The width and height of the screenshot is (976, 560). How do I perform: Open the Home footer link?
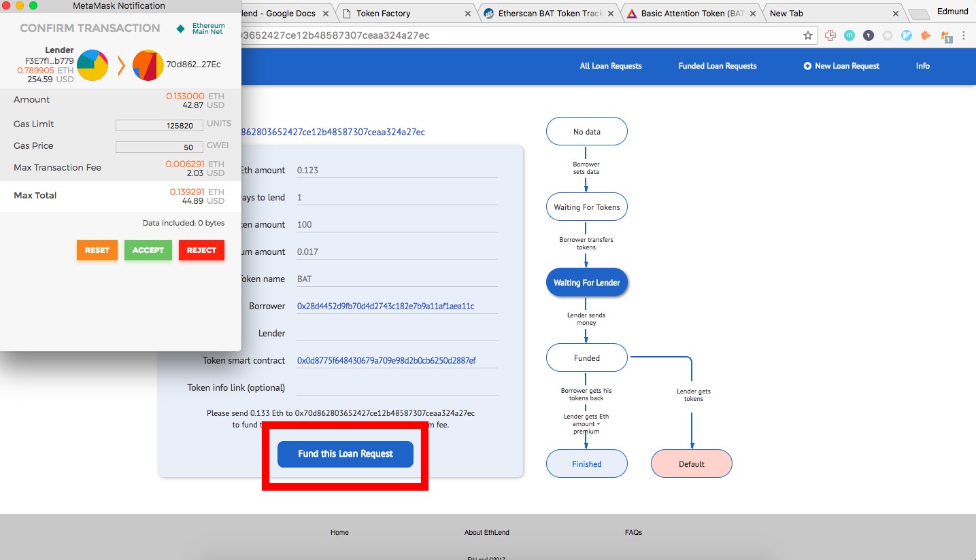point(339,532)
